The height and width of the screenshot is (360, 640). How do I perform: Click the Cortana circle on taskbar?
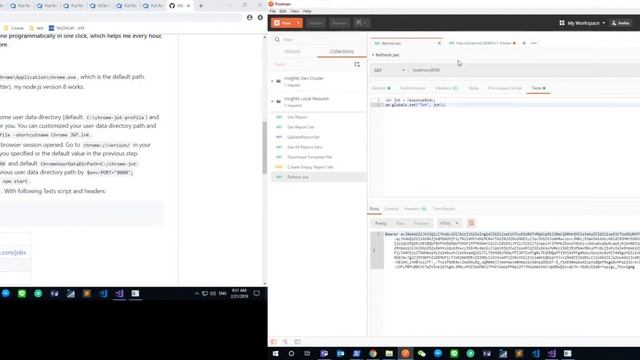pyautogui.click(x=291, y=353)
